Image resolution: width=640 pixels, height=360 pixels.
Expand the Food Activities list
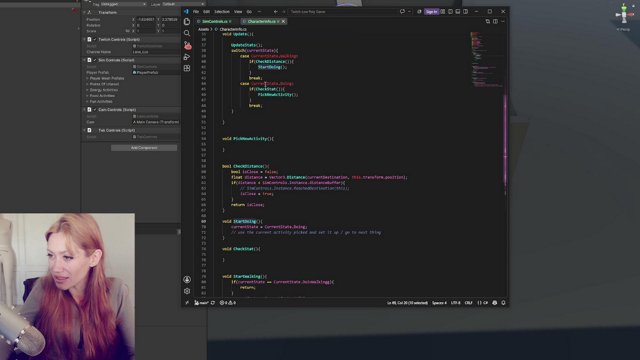click(x=87, y=96)
